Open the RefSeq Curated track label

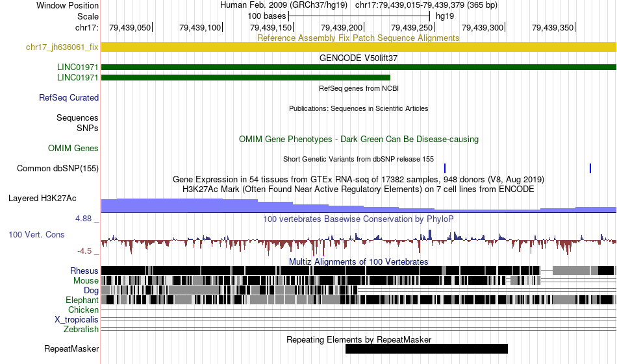pyautogui.click(x=68, y=97)
